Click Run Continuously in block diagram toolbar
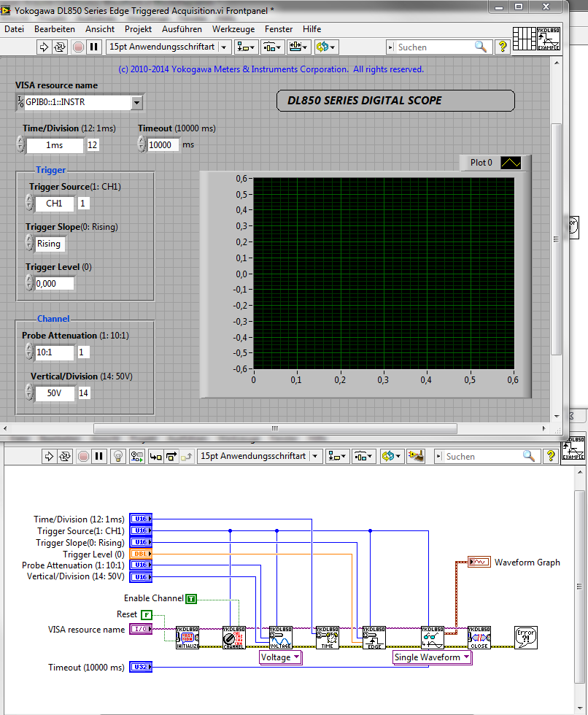Screen dimensions: 588x715 [x=65, y=456]
